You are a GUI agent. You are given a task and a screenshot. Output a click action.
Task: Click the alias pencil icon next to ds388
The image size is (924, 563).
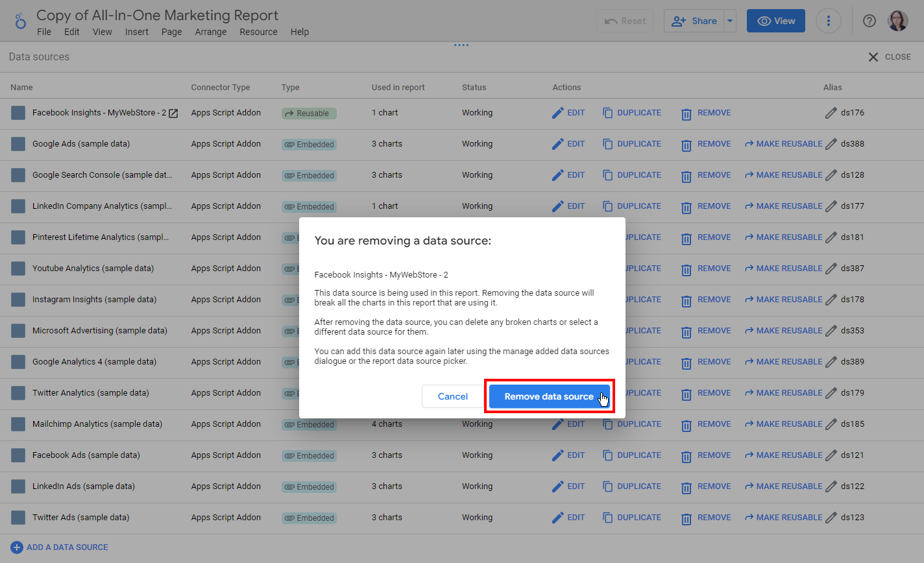click(x=831, y=144)
